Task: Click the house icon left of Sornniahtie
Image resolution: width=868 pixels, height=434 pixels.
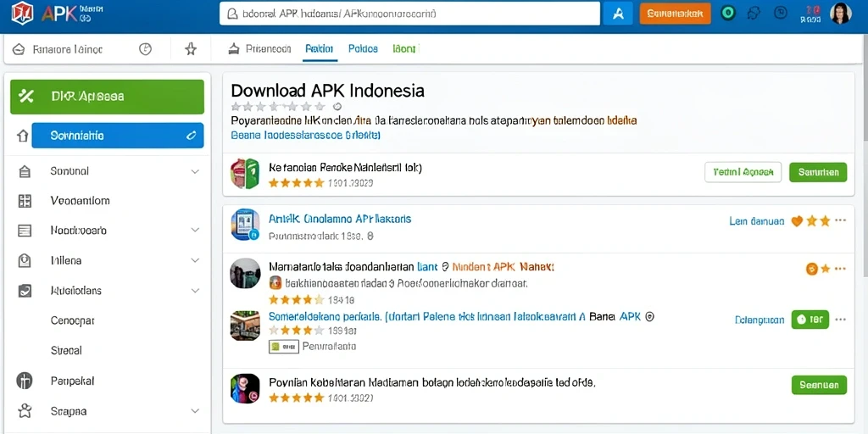Action: 23,136
